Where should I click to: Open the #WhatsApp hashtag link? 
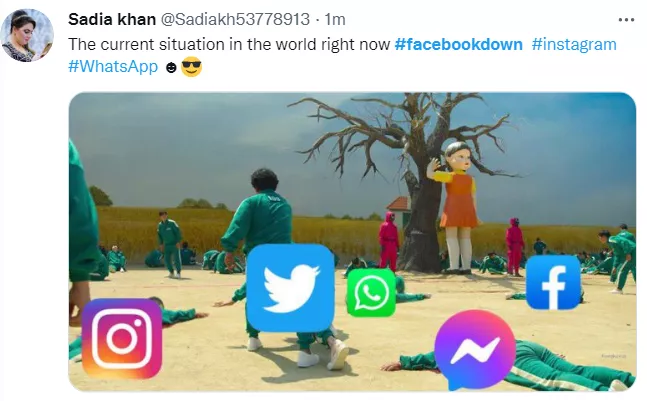click(x=113, y=66)
